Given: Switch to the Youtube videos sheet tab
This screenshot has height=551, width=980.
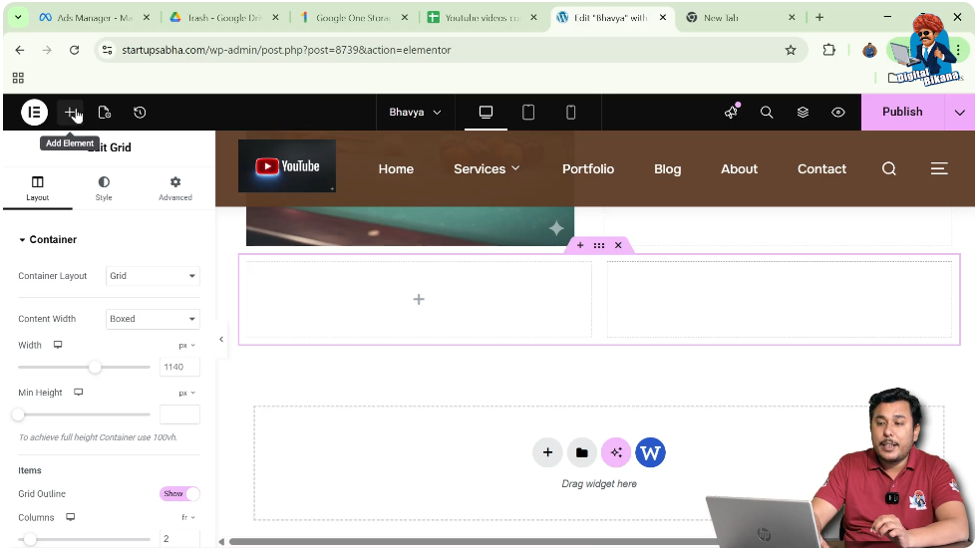Looking at the screenshot, I should (482, 18).
